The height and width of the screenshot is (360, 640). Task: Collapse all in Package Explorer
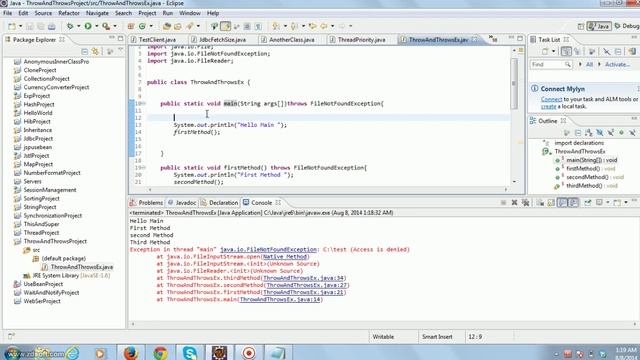coord(84,52)
